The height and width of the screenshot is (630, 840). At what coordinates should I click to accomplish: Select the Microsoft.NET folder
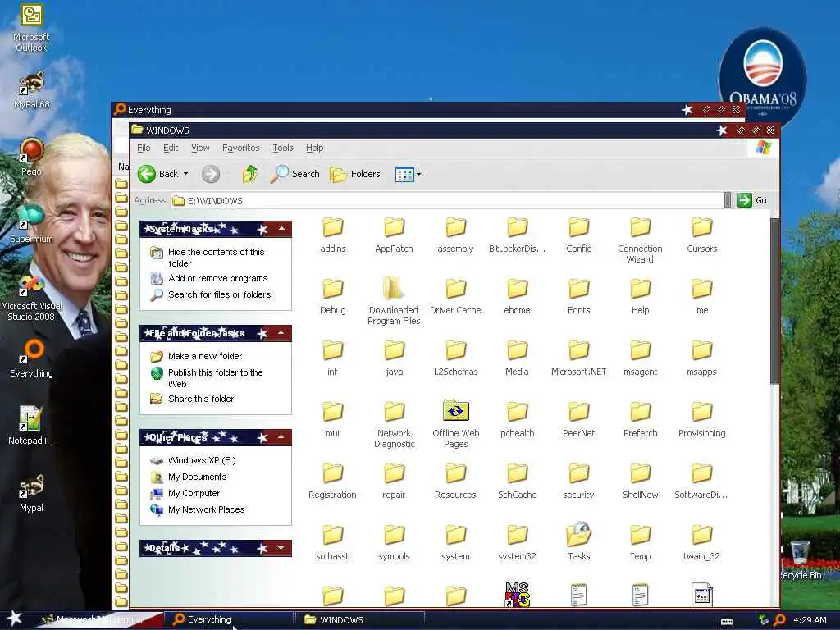(x=578, y=358)
